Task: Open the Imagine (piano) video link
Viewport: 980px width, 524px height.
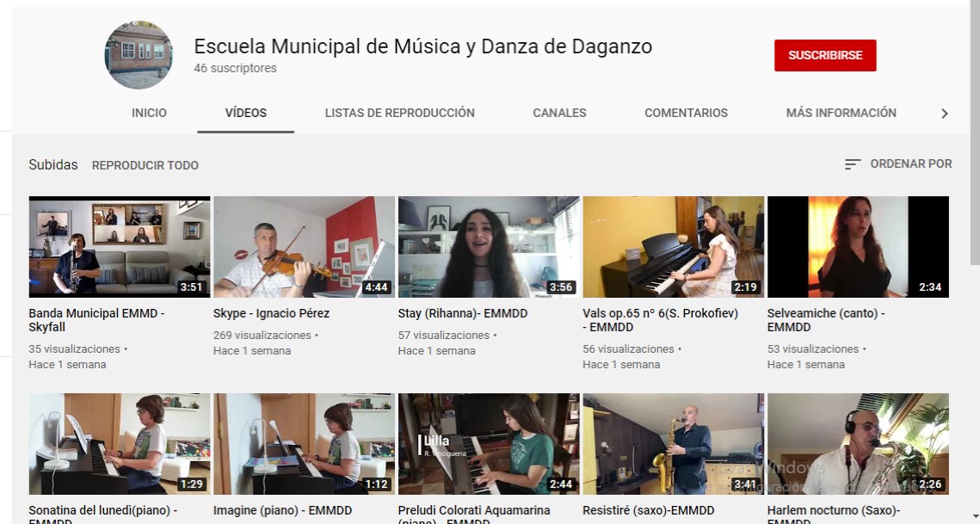Action: 282,509
